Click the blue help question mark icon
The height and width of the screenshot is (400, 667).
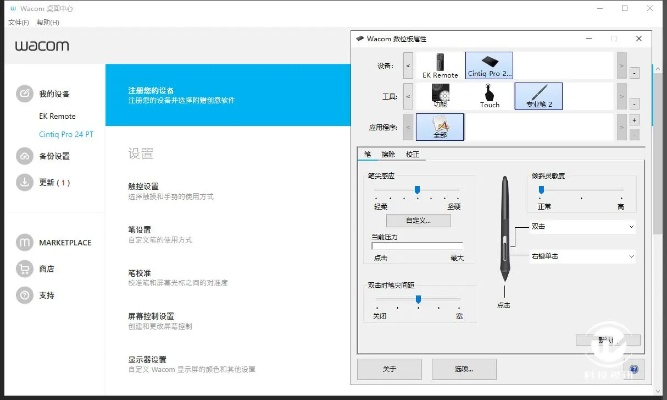click(634, 369)
